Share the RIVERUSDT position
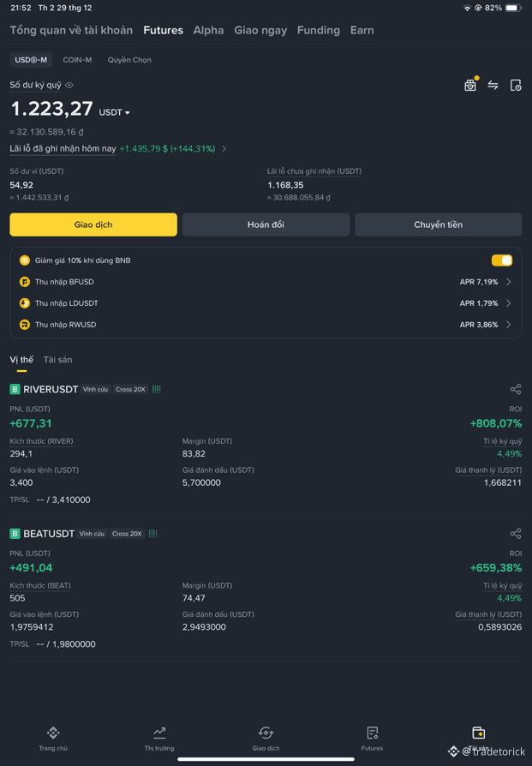532x766 pixels. tap(516, 389)
